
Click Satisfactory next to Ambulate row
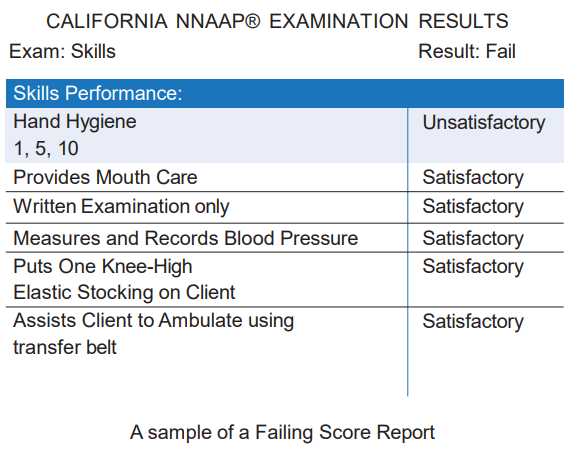point(473,321)
